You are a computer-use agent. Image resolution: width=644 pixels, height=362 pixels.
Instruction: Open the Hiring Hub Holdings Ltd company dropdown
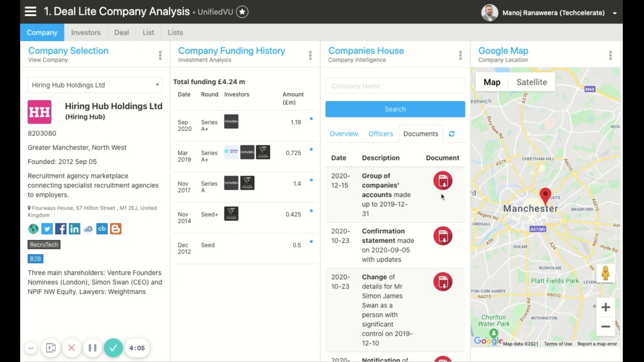[95, 85]
